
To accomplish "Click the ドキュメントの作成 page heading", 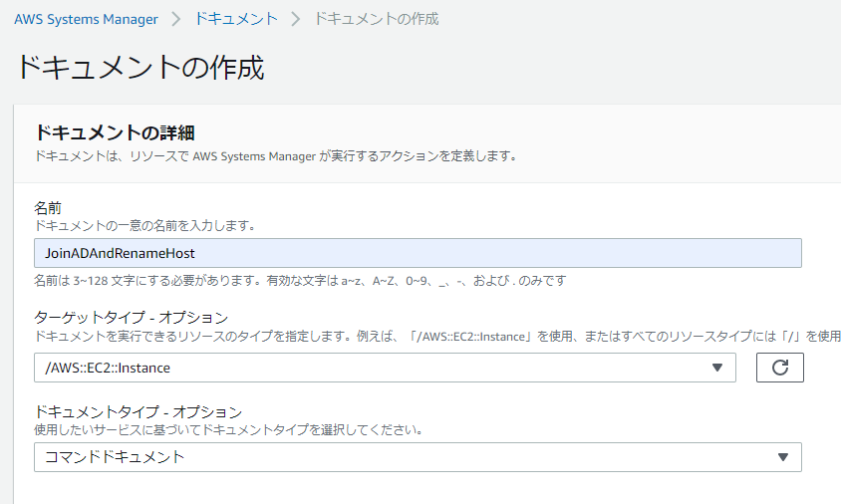I will pyautogui.click(x=140, y=68).
